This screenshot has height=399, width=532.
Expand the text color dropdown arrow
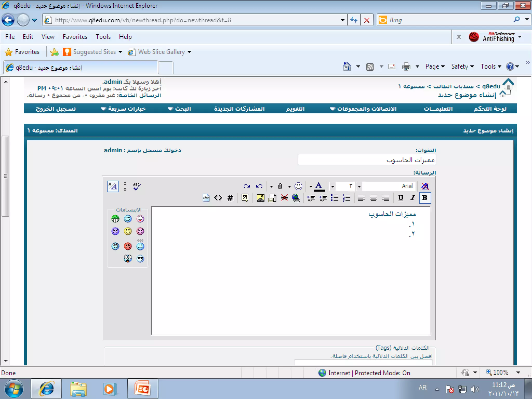(x=311, y=186)
